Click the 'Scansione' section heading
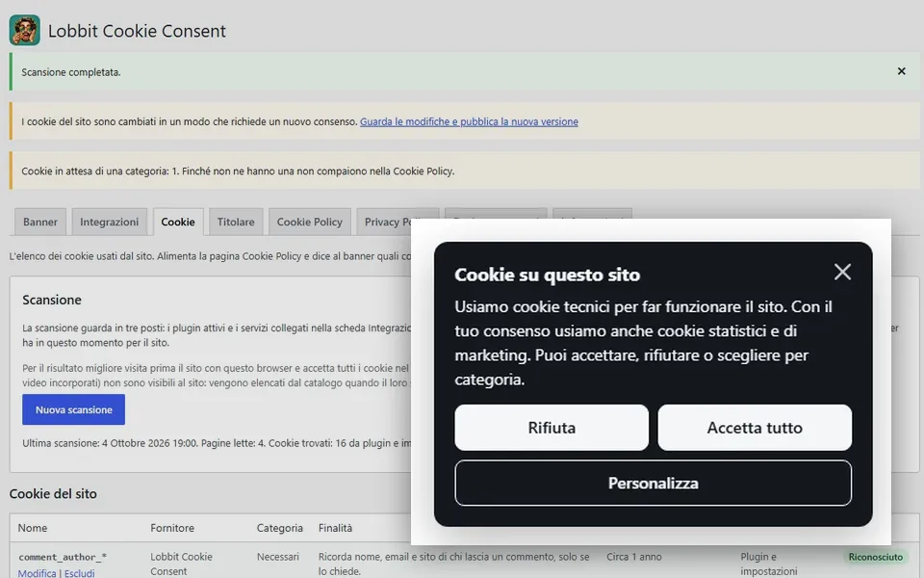924x578 pixels. (52, 300)
